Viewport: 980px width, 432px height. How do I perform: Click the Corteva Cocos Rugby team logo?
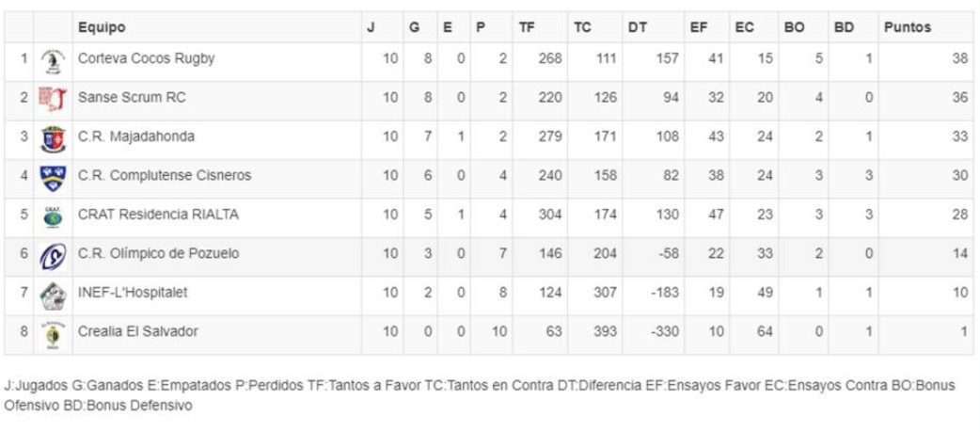point(53,62)
